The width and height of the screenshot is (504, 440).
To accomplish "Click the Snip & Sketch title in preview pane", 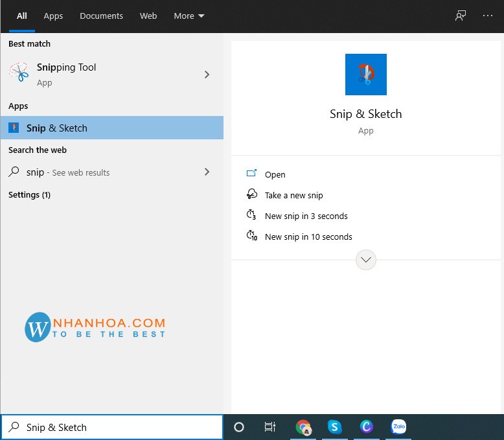I will [366, 114].
